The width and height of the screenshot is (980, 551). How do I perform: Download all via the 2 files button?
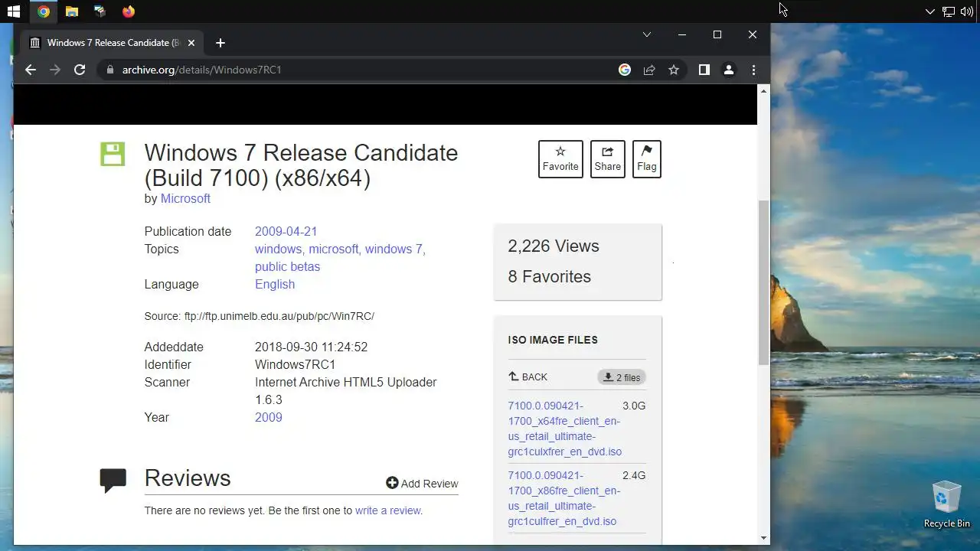[x=622, y=377]
